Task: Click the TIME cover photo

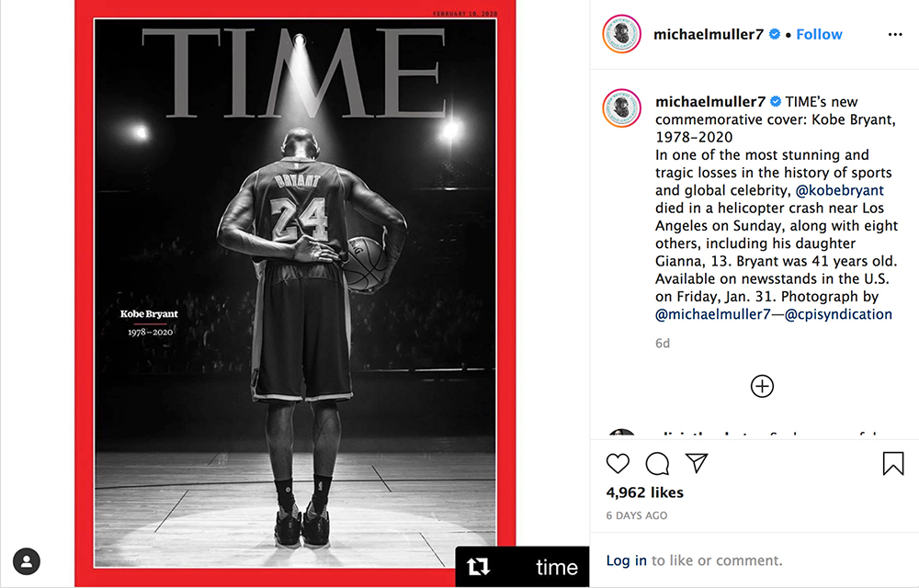Action: click(295, 293)
